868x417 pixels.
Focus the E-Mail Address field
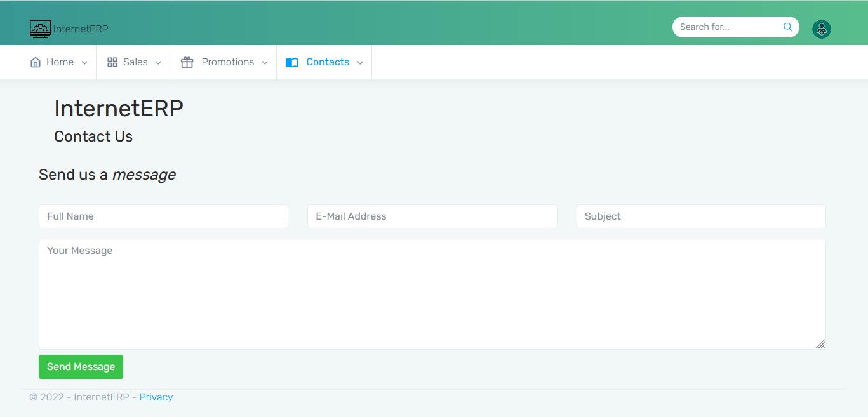[432, 216]
